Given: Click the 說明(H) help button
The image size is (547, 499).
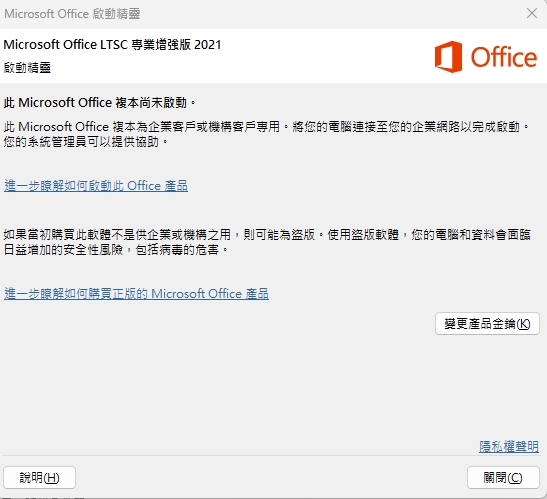Looking at the screenshot, I should coord(39,477).
